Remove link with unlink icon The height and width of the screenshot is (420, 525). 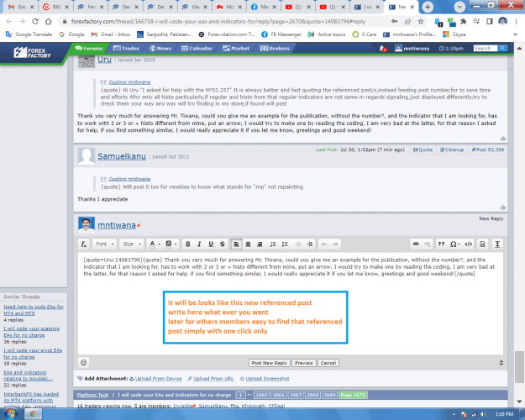pyautogui.click(x=428, y=244)
